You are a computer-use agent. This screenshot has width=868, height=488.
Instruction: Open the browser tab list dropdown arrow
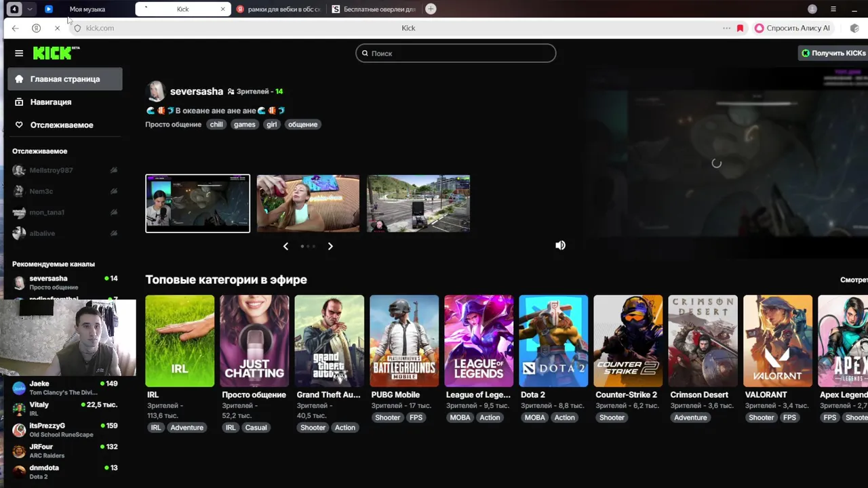pyautogui.click(x=30, y=9)
